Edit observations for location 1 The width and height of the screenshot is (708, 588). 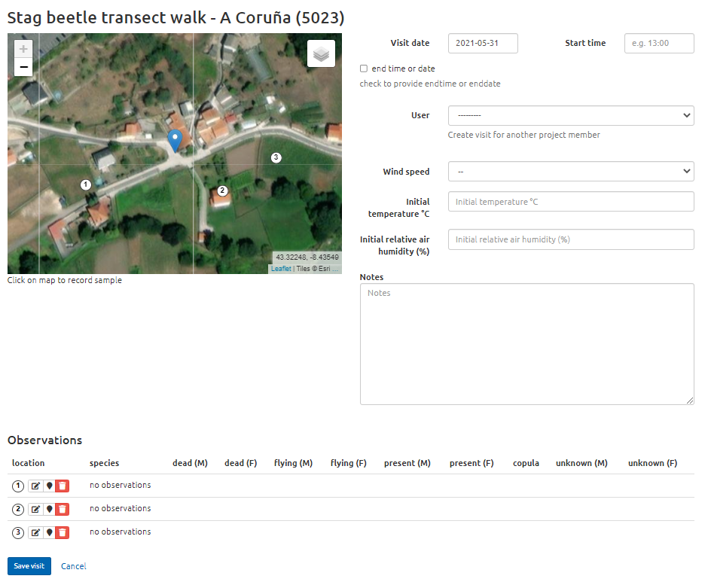35,486
